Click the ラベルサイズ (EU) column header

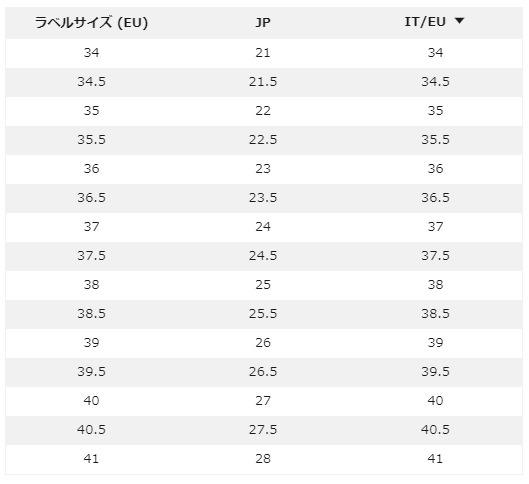tap(91, 23)
